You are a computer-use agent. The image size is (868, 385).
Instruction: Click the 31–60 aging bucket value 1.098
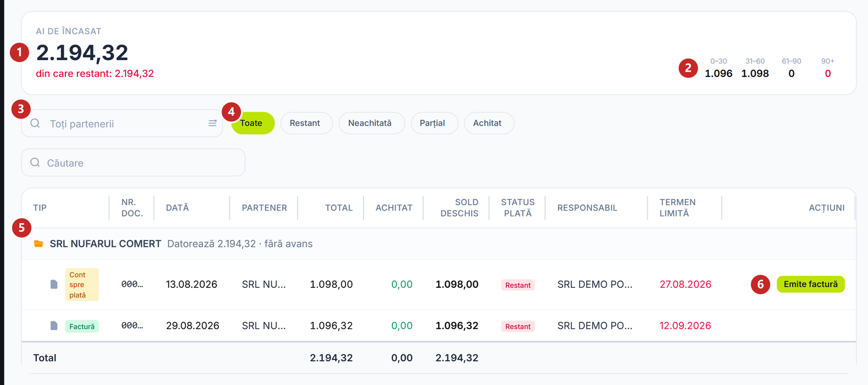755,73
